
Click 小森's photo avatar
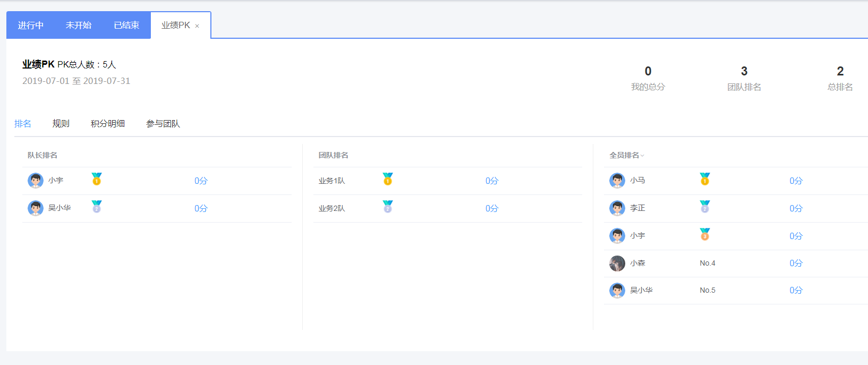click(617, 264)
